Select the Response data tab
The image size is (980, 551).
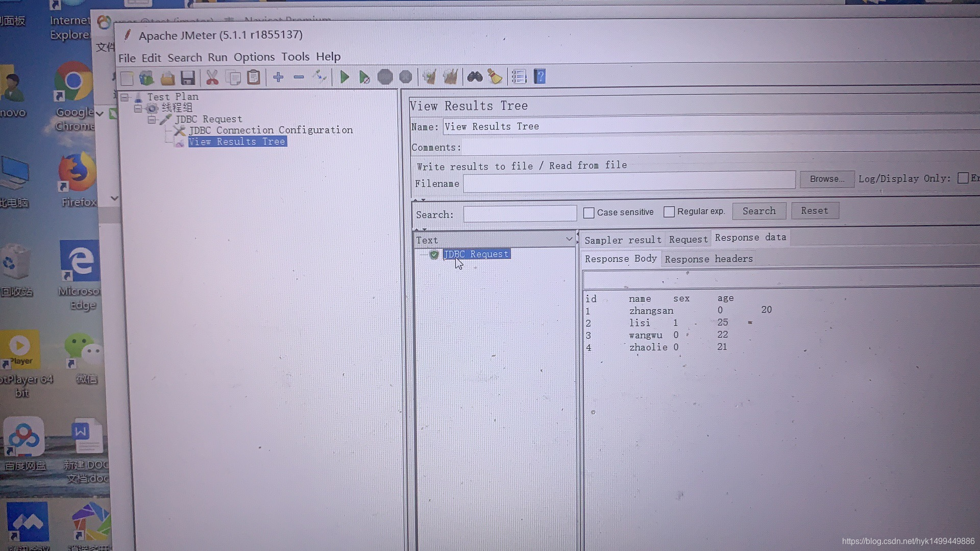click(750, 237)
